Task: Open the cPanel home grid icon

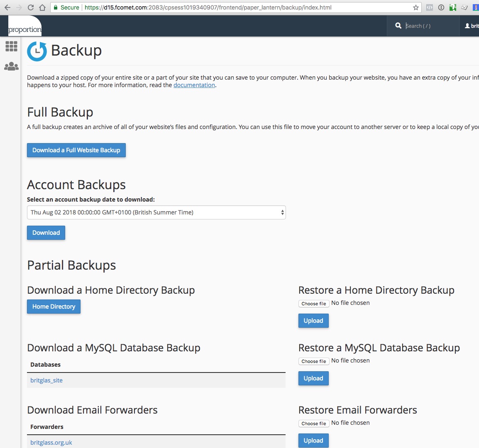Action: tap(11, 46)
